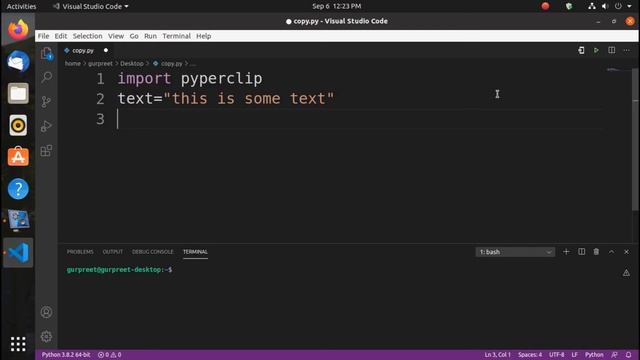Open the Run and Debug view
Image resolution: width=640 pixels, height=360 pixels.
click(47, 126)
